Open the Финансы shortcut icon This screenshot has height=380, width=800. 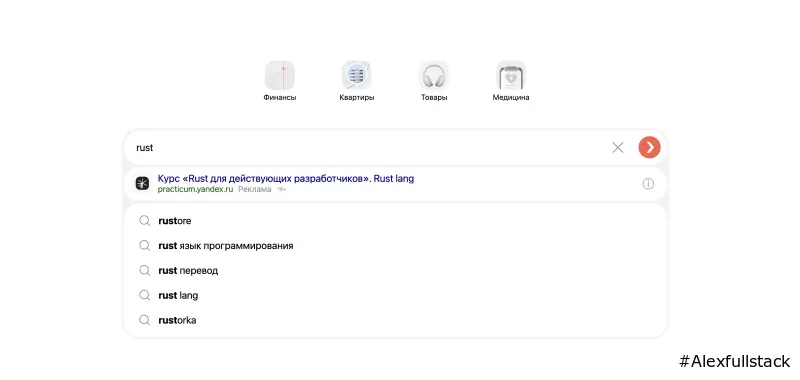pyautogui.click(x=280, y=75)
